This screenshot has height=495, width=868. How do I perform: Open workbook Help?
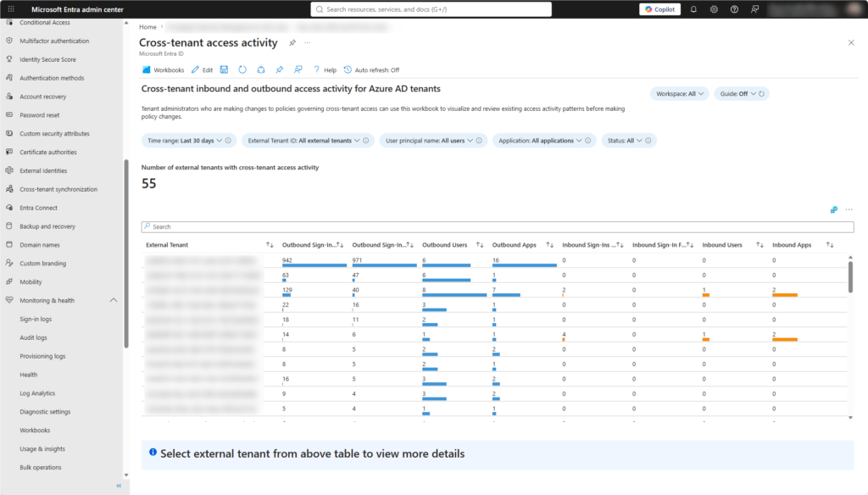[325, 70]
